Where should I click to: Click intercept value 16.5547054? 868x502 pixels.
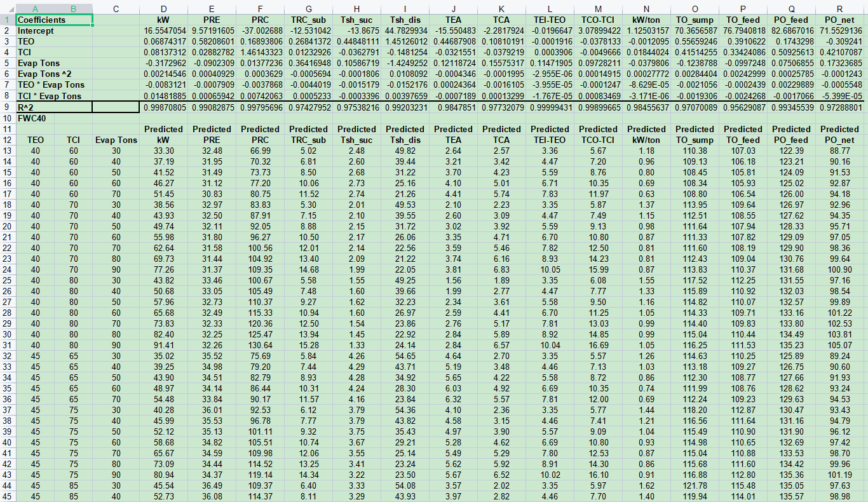(x=163, y=31)
